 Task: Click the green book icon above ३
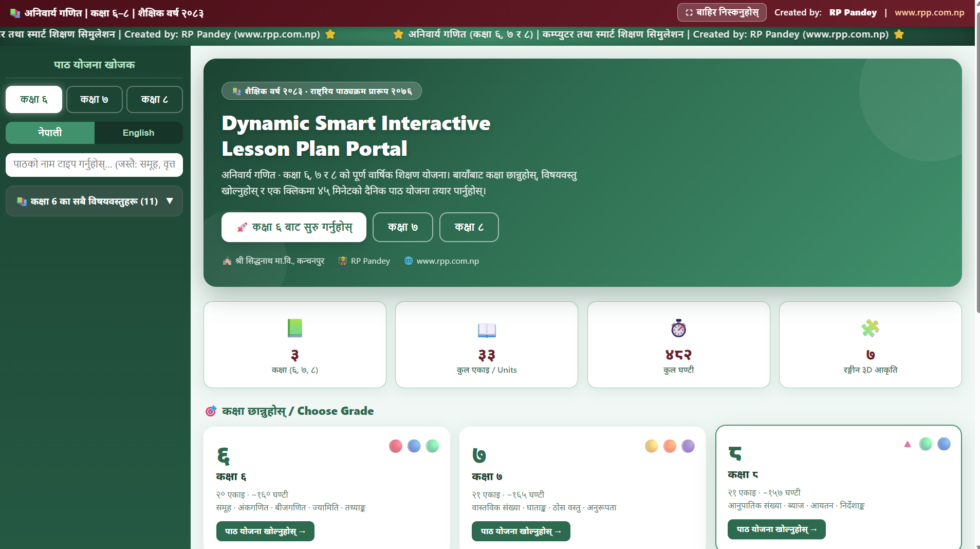[x=295, y=328]
